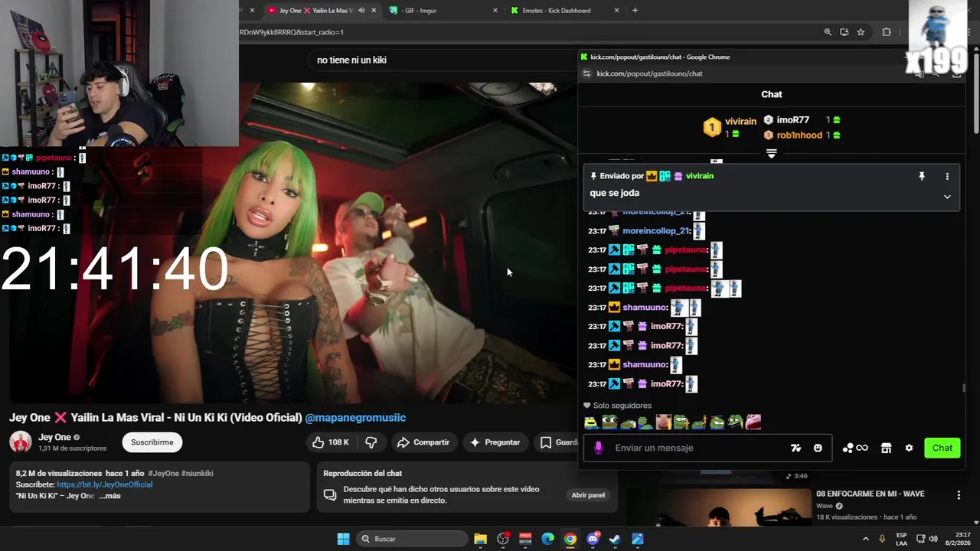Open the 7TV emote picker in chat input
980x551 pixels.
(x=795, y=448)
